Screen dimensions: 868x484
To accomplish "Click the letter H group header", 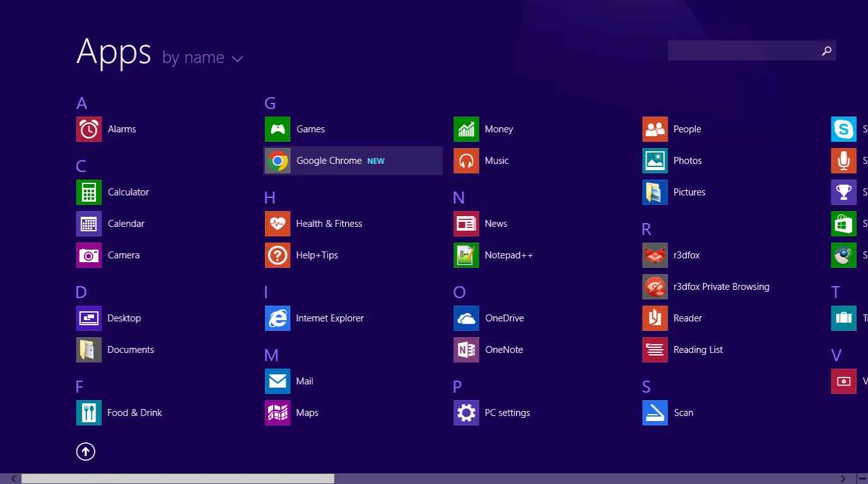I will [x=270, y=198].
